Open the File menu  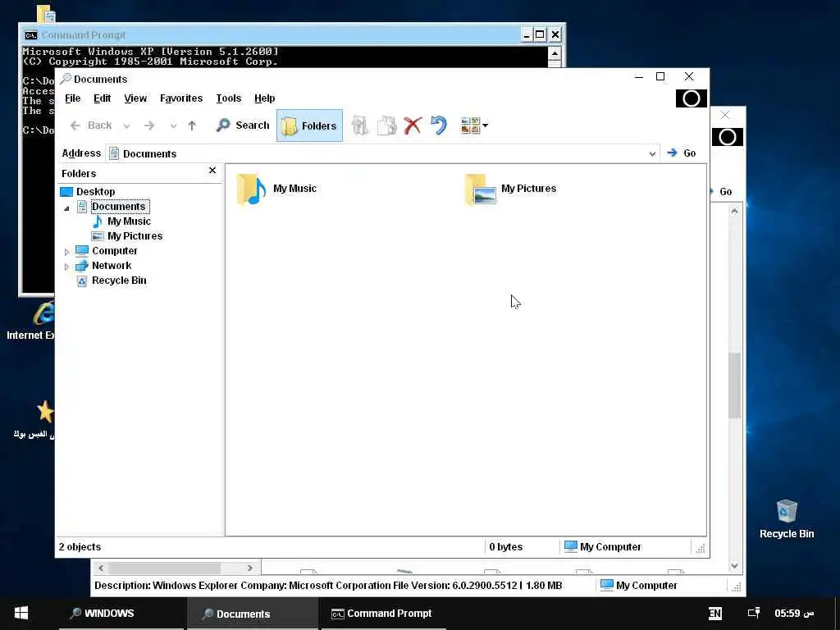coord(72,98)
